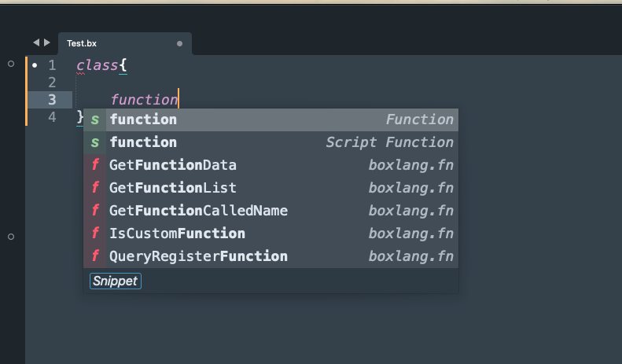Click 'boxlang.fn' label of GetFunctionData row

tap(411, 165)
